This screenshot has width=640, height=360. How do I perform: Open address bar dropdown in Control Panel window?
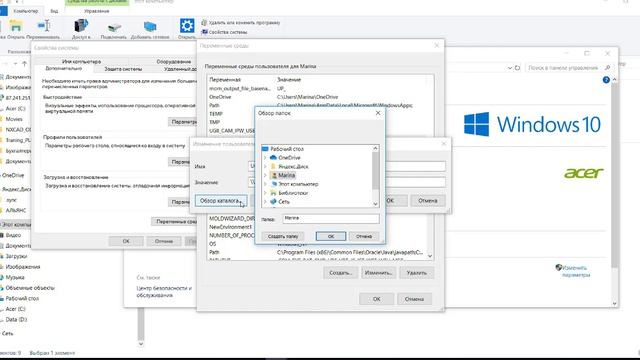pos(510,68)
